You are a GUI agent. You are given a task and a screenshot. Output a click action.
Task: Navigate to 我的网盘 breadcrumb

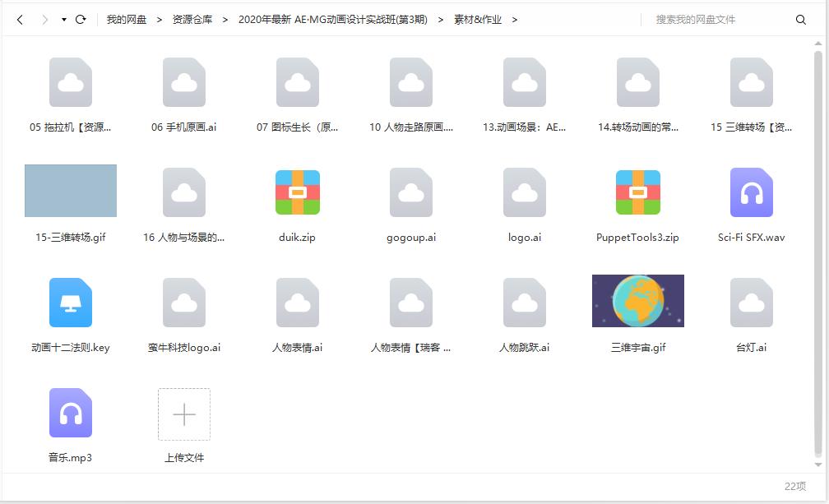click(127, 20)
